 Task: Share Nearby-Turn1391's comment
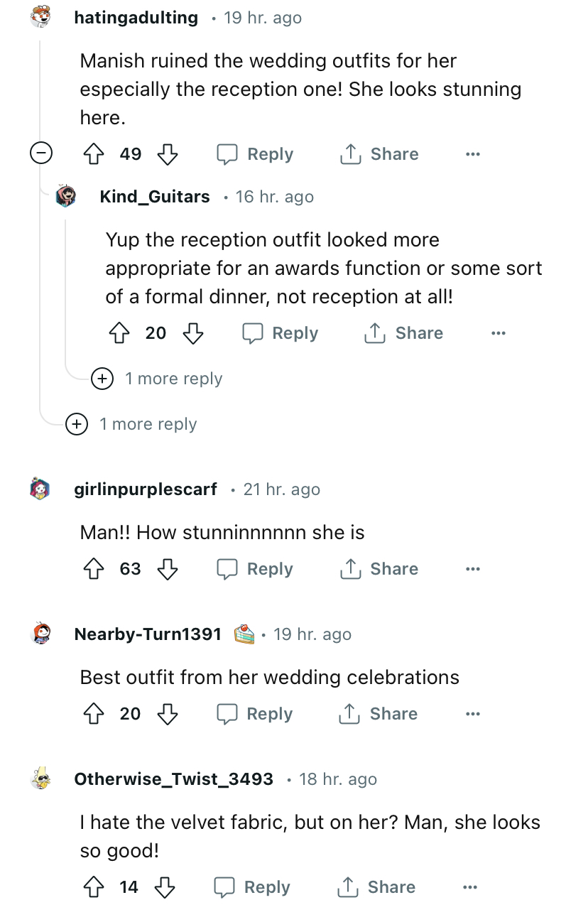(x=379, y=714)
